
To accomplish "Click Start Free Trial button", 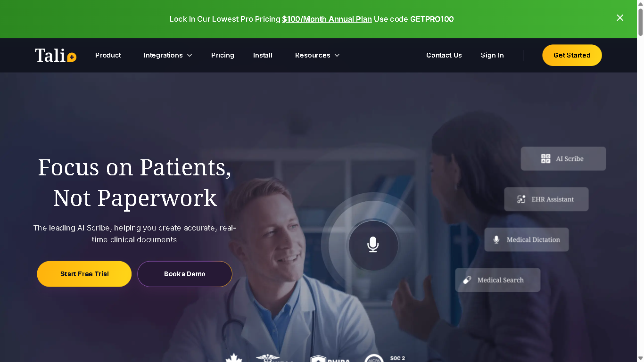I will click(x=84, y=274).
